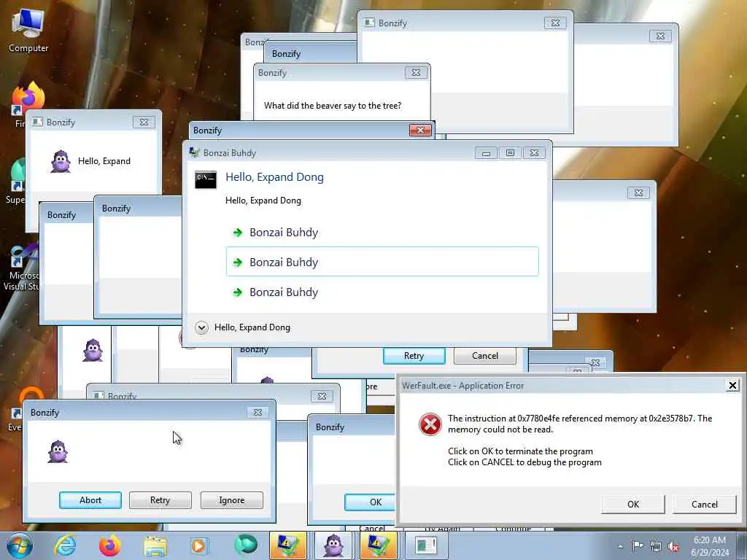
Task: Click OK in the small Bonzify dialog
Action: pos(371,502)
